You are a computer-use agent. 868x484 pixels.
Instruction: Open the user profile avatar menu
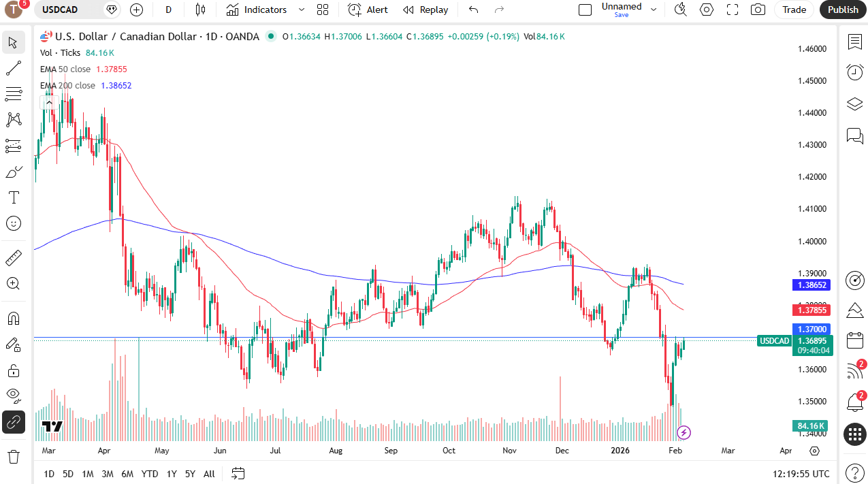click(14, 10)
